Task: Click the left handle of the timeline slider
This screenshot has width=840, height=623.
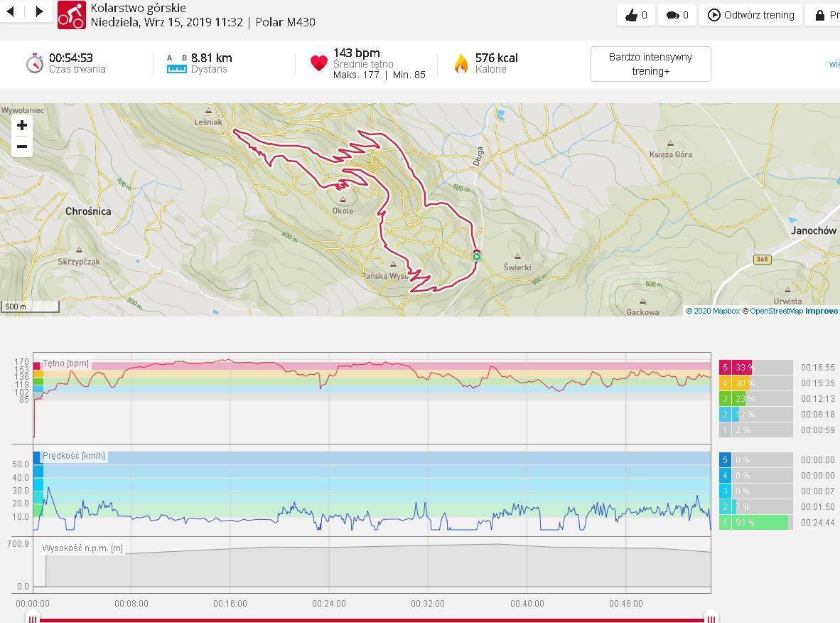Action: pos(32,618)
